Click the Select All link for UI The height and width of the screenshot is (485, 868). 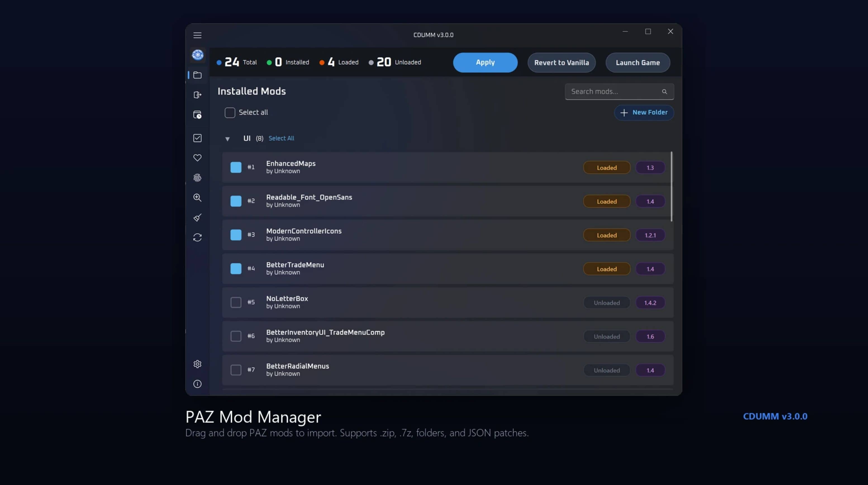point(281,138)
